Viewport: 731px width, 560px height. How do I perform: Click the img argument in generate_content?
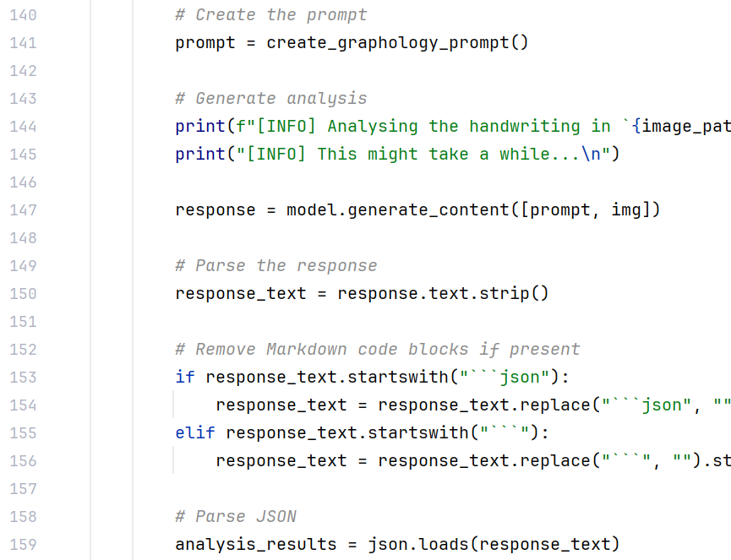pyautogui.click(x=626, y=210)
